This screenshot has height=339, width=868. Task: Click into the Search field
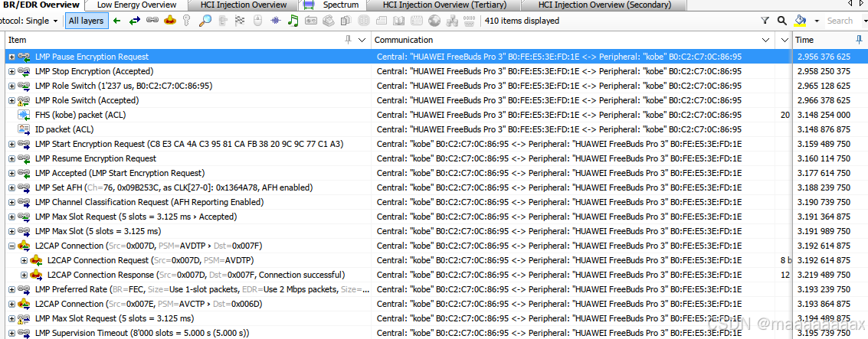coord(844,21)
